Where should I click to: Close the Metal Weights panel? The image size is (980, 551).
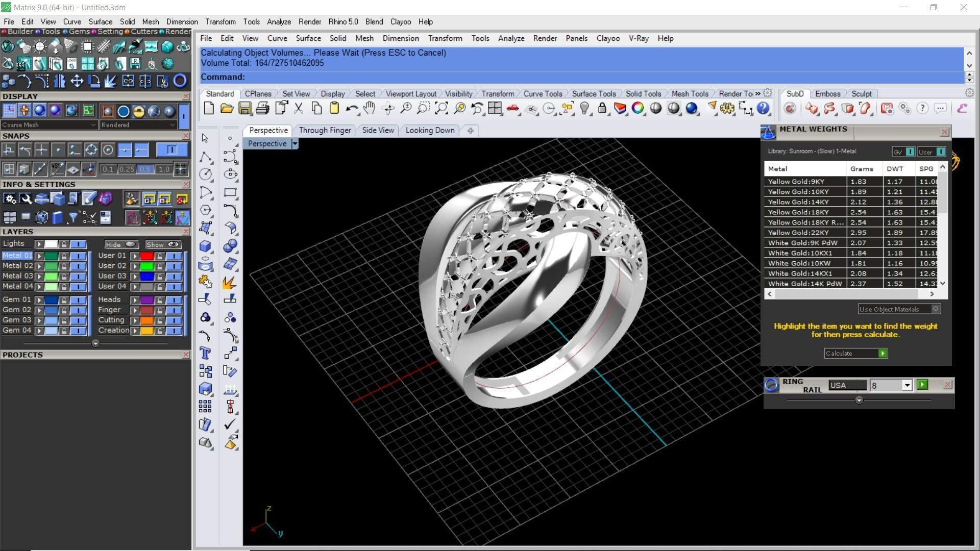944,132
